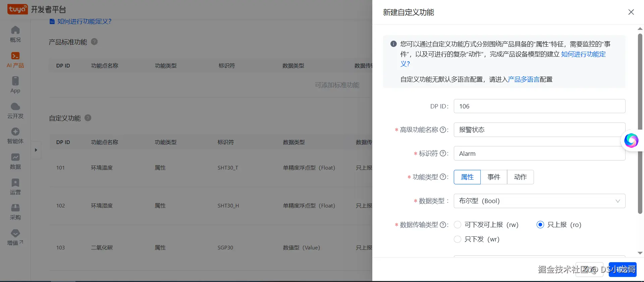This screenshot has height=282, width=644.
Task: Switch function type to 动作
Action: coord(520,177)
